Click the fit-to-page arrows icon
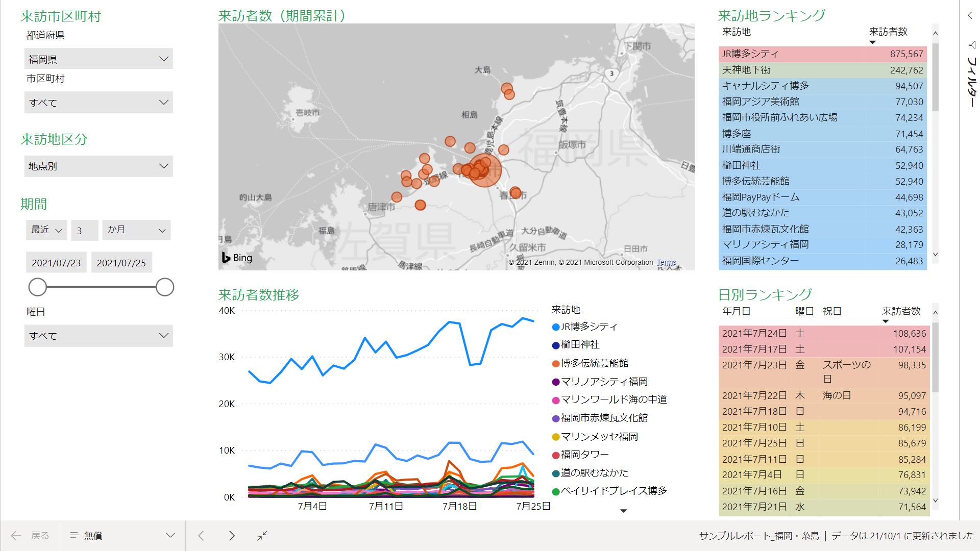Screen dimensions: 980x551 pyautogui.click(x=262, y=535)
